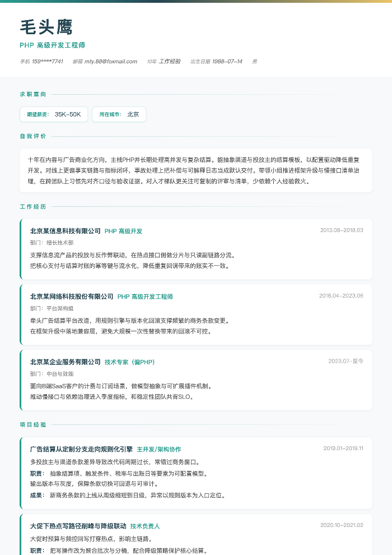The height and width of the screenshot is (555, 392).
Task: Click the 所在城市 北京 tag
Action: 119,114
